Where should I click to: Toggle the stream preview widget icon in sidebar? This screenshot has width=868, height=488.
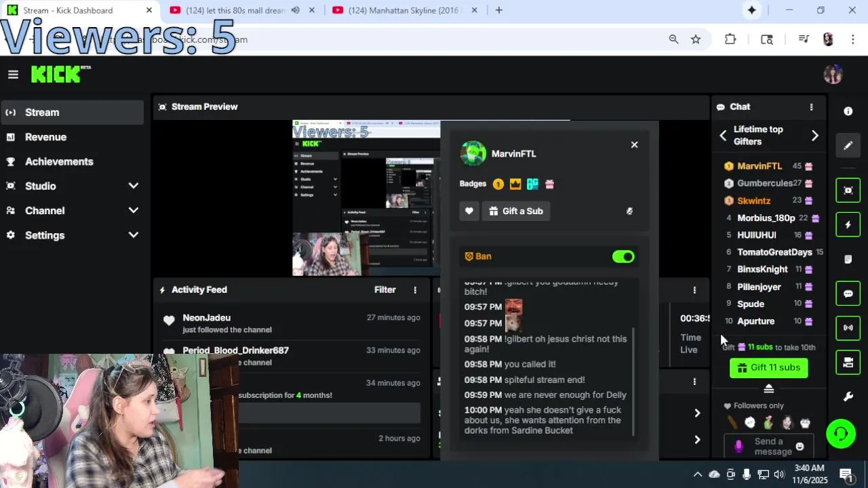click(x=848, y=190)
